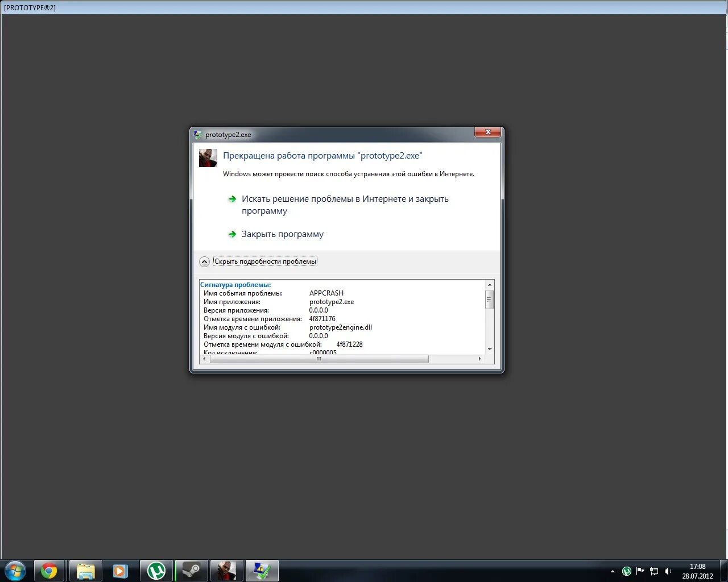The image size is (728, 582).
Task: Choose 'Закрыть программу' option
Action: coord(283,234)
